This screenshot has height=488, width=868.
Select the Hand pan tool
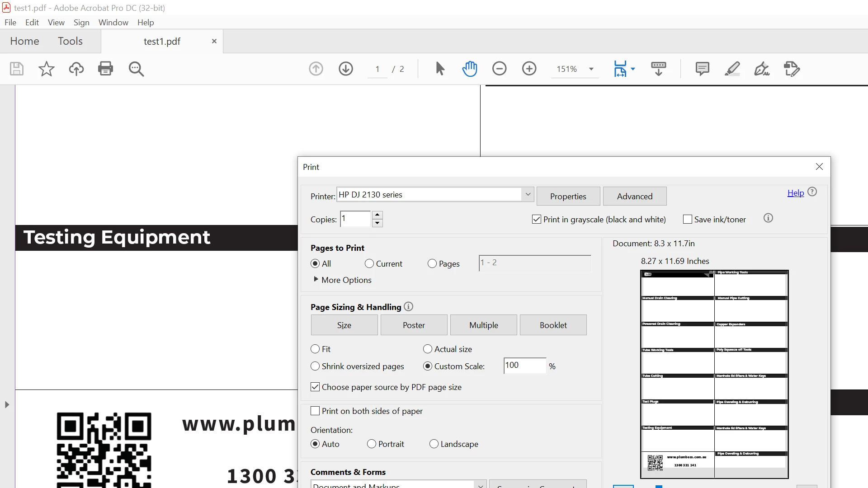470,69
